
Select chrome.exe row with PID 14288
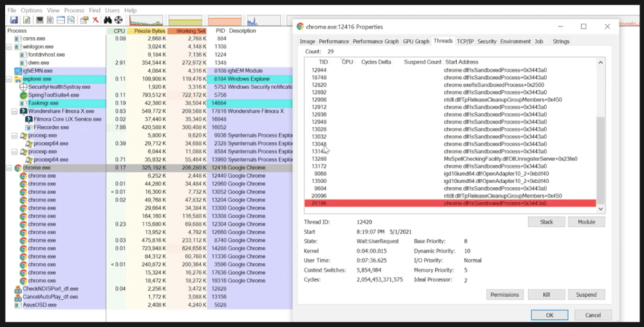click(x=149, y=248)
